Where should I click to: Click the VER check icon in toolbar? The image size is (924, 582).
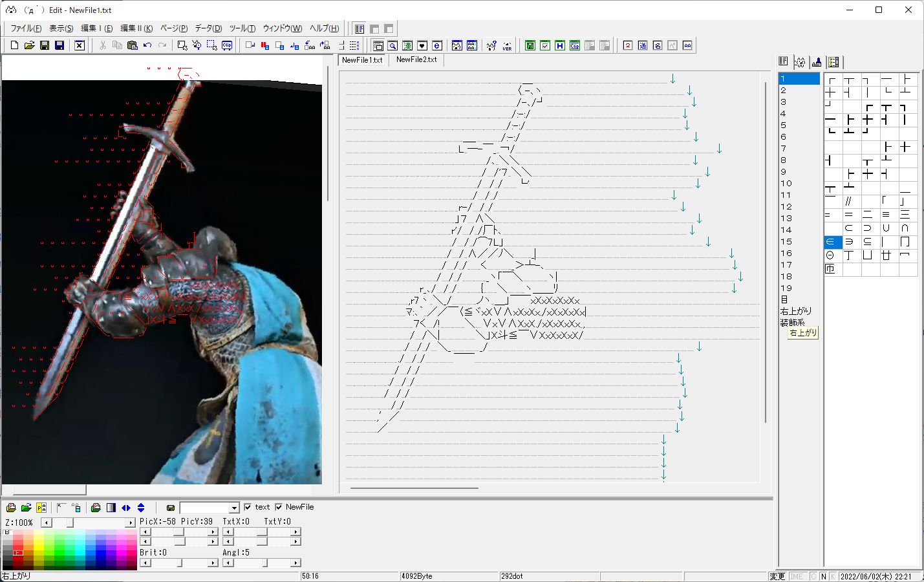[x=507, y=45]
